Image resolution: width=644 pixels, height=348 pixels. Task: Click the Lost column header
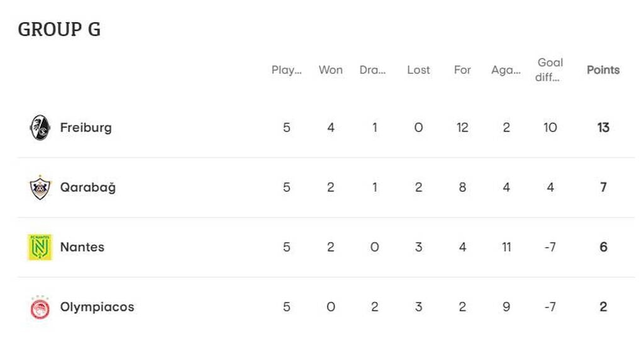tap(418, 70)
